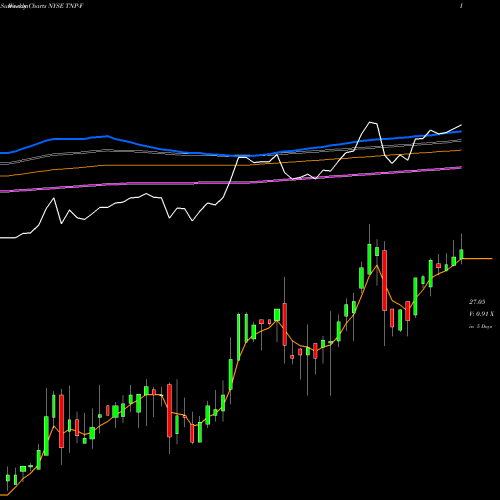500x500 pixels.
Task: Click the horizontal orange last-price line extension
Action: click(x=478, y=258)
